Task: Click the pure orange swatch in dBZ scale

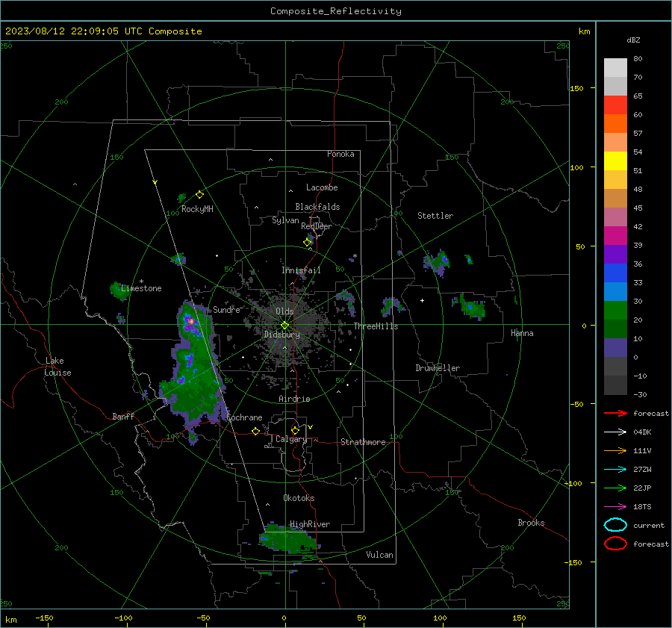Action: coord(615,123)
